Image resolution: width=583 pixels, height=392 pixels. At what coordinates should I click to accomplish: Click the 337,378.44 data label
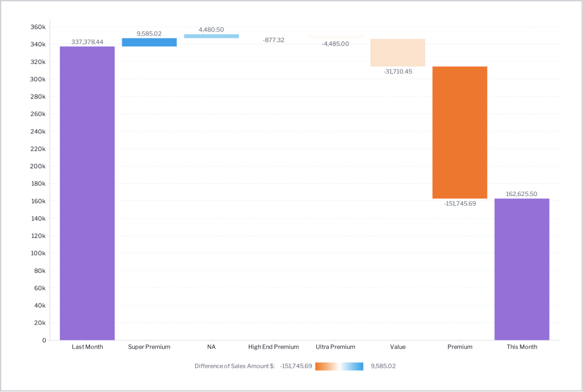pyautogui.click(x=87, y=42)
